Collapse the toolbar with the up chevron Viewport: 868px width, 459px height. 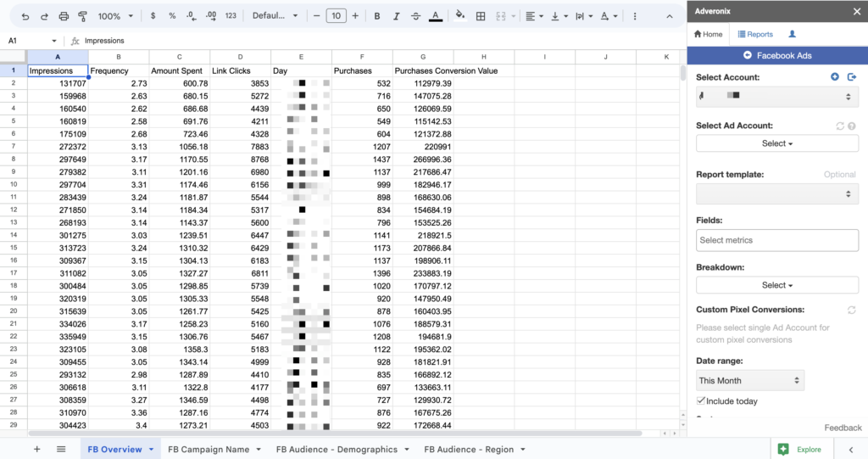point(670,16)
